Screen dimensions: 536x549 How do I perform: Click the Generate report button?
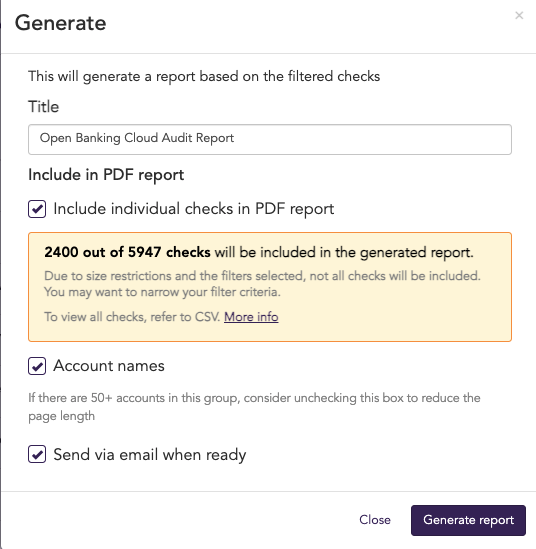point(468,520)
